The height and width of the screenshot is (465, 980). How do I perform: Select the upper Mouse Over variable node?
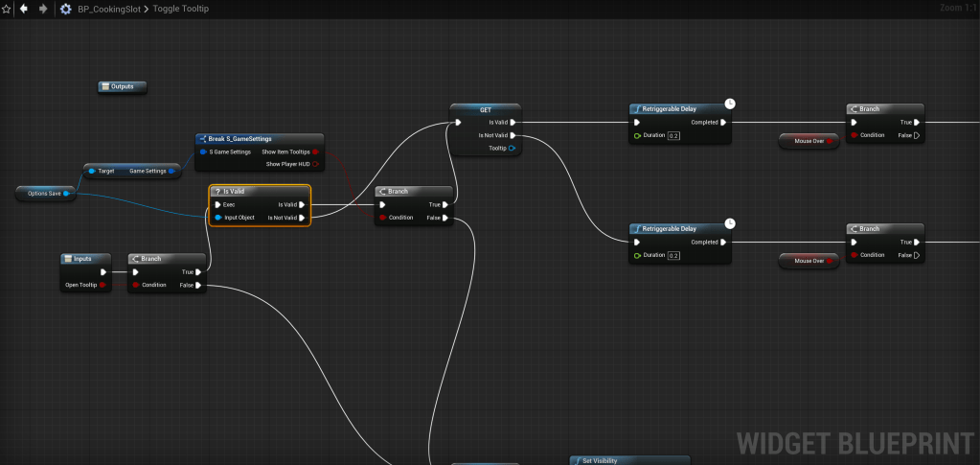pos(808,141)
